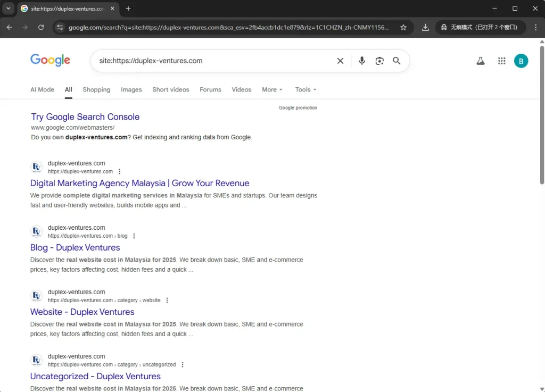This screenshot has width=545, height=392.
Task: Reload the current page
Action: click(41, 27)
